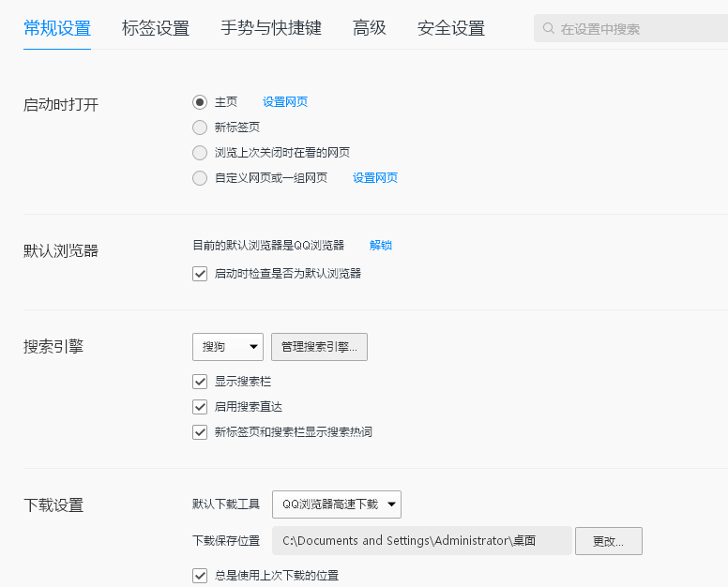Viewport: 728px width, 587px height.
Task: Toggle 新标签页和搜索栏显示搜索热词 checkbox
Action: (200, 432)
